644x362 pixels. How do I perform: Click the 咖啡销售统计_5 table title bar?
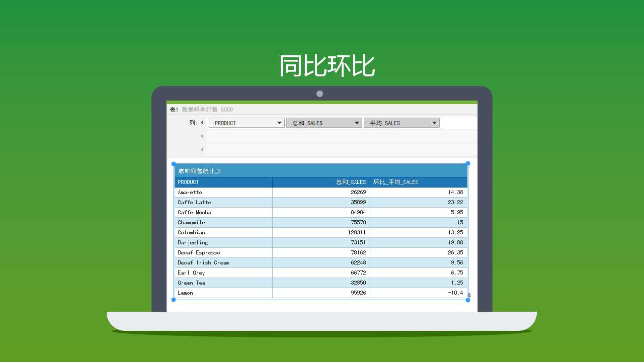pos(321,171)
